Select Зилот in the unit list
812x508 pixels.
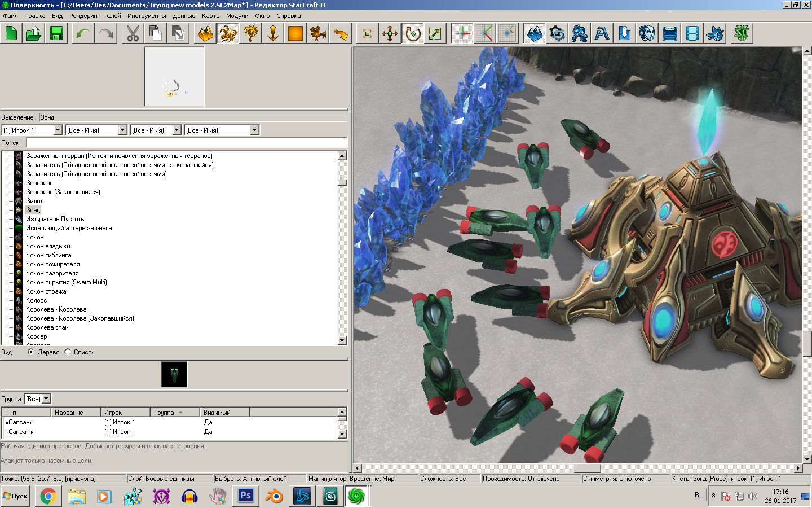[x=34, y=201]
